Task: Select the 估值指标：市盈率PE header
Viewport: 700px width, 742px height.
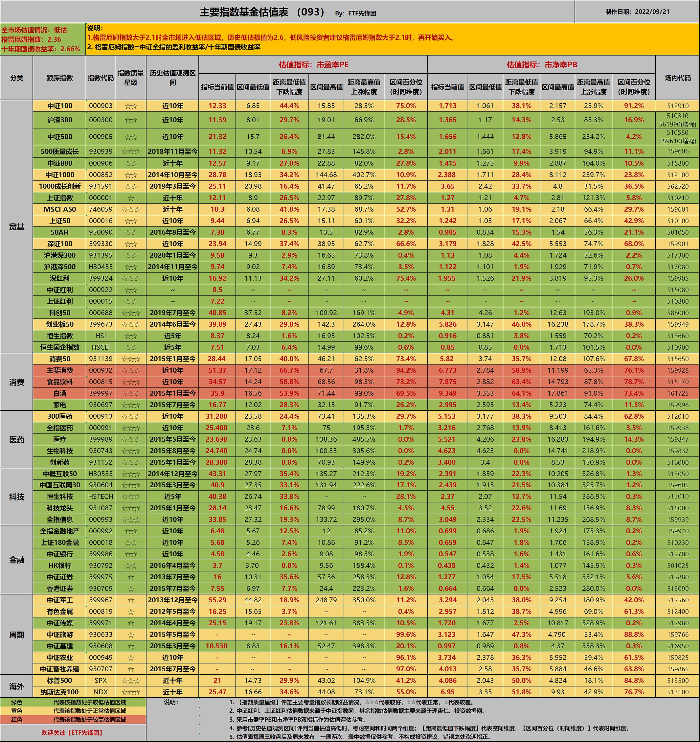Action: 313,64
